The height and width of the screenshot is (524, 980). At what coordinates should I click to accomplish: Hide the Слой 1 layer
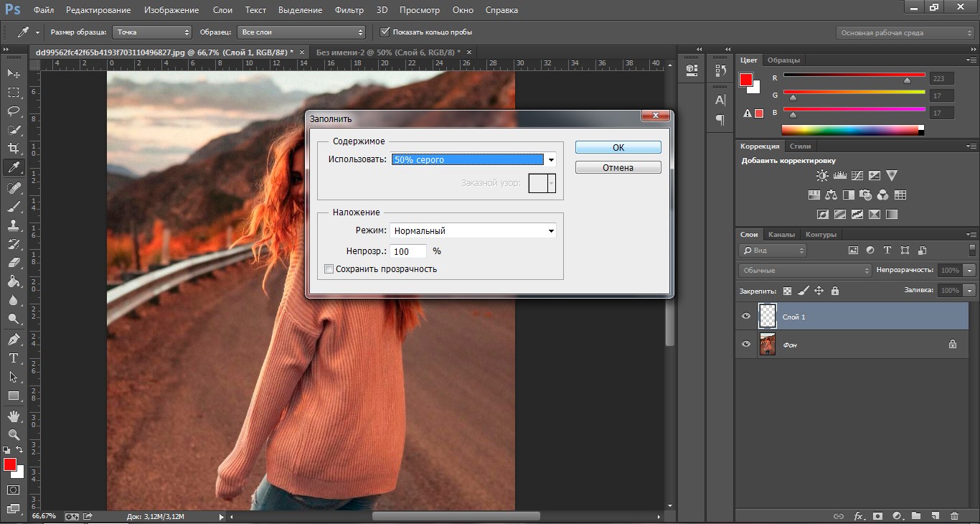[x=746, y=317]
